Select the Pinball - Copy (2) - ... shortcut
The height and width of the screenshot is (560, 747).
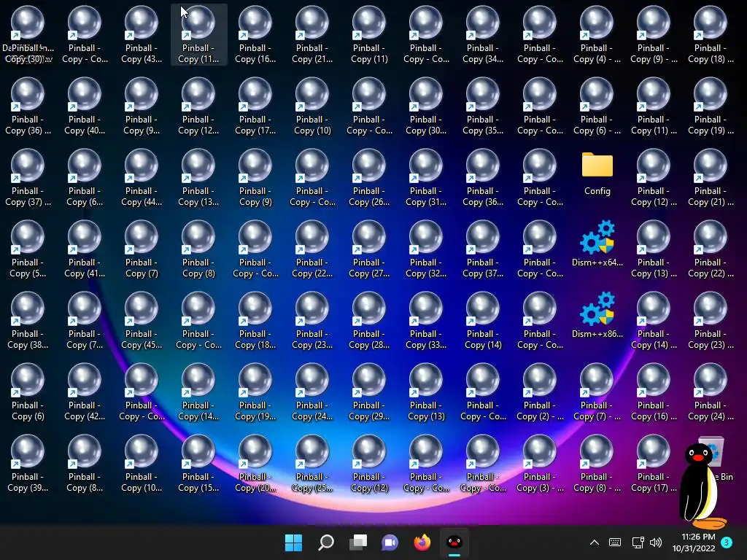tap(540, 393)
